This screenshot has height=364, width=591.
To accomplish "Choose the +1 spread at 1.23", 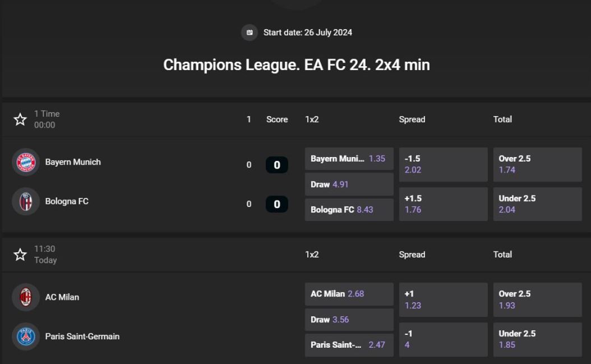I will [x=443, y=300].
